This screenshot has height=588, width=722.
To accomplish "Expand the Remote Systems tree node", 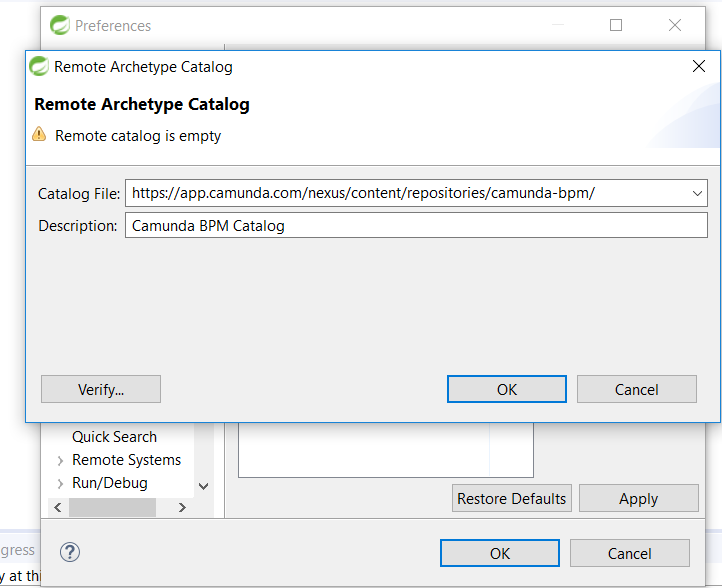I will click(61, 460).
